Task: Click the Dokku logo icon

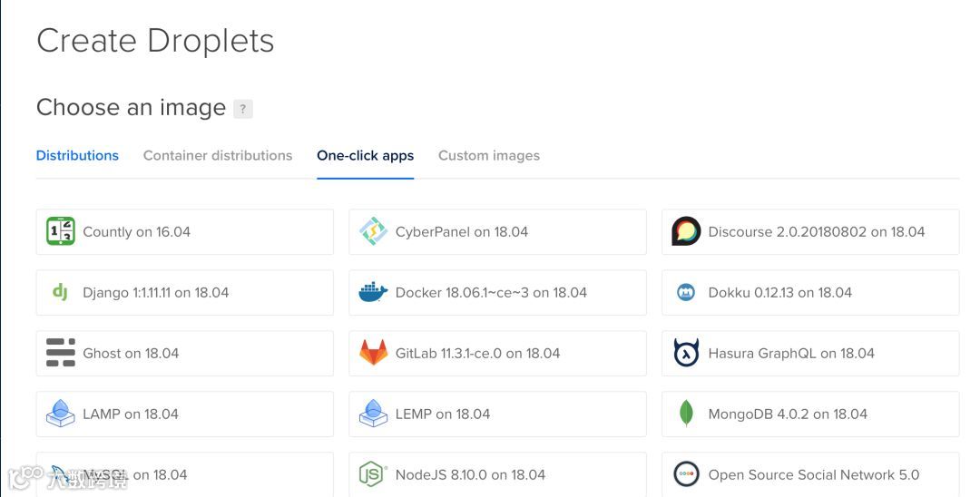Action: click(686, 292)
